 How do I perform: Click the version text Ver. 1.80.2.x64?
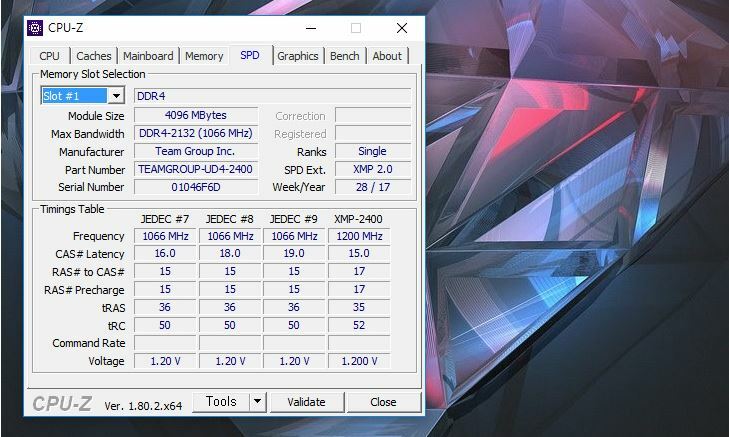[x=143, y=406]
